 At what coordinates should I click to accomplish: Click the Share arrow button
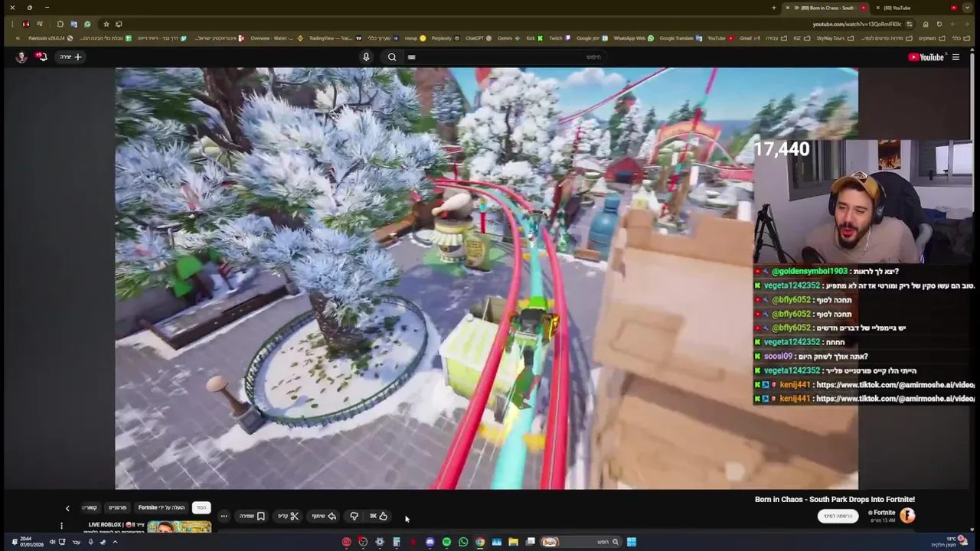[x=324, y=516]
